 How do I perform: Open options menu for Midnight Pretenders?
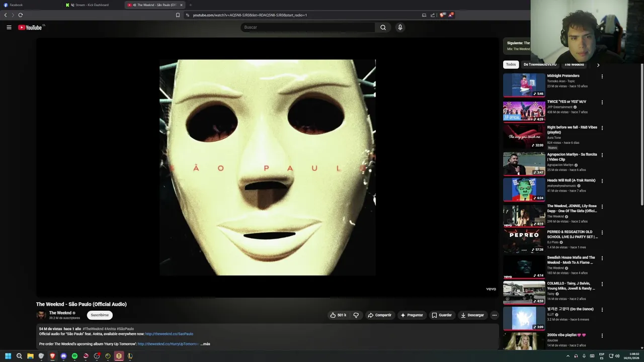[602, 76]
